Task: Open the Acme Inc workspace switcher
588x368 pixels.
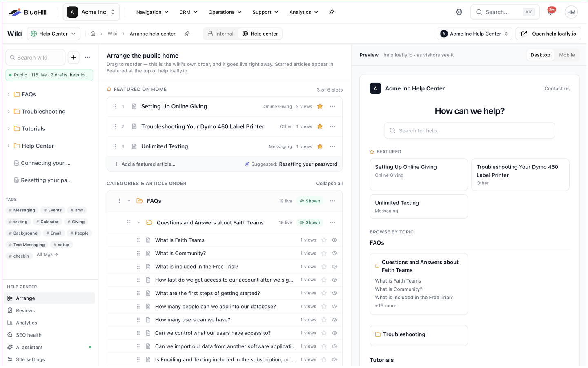Action: tap(91, 12)
